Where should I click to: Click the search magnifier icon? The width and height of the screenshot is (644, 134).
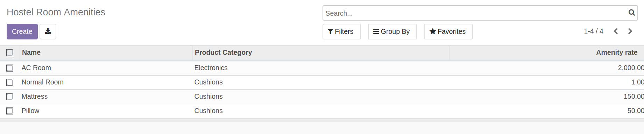(631, 13)
